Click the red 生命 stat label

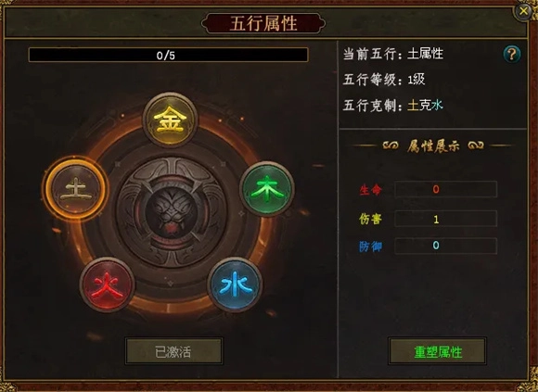click(x=370, y=189)
